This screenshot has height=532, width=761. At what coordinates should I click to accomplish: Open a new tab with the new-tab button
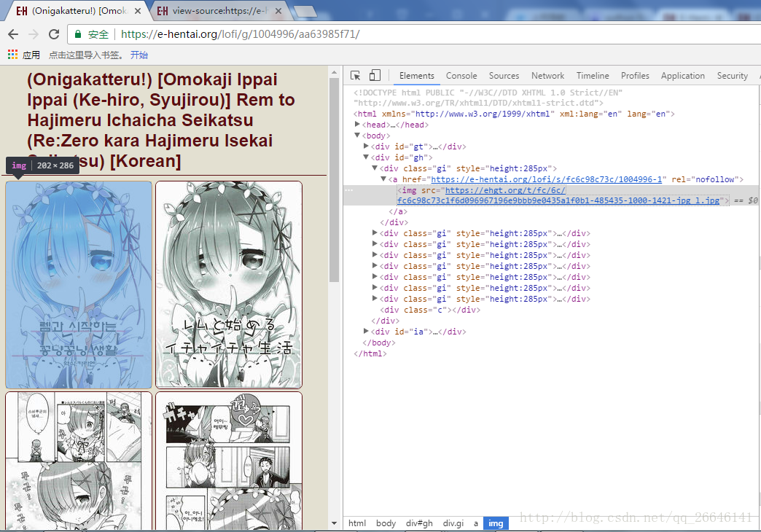(x=305, y=11)
